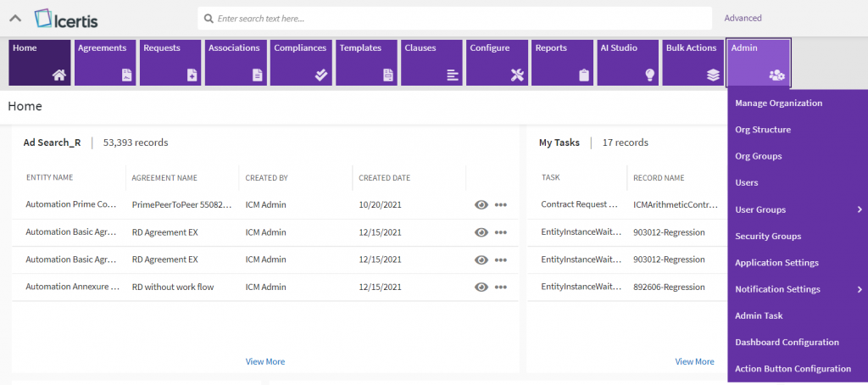Open the Requests tile
The width and height of the screenshot is (868, 385).
(170, 62)
